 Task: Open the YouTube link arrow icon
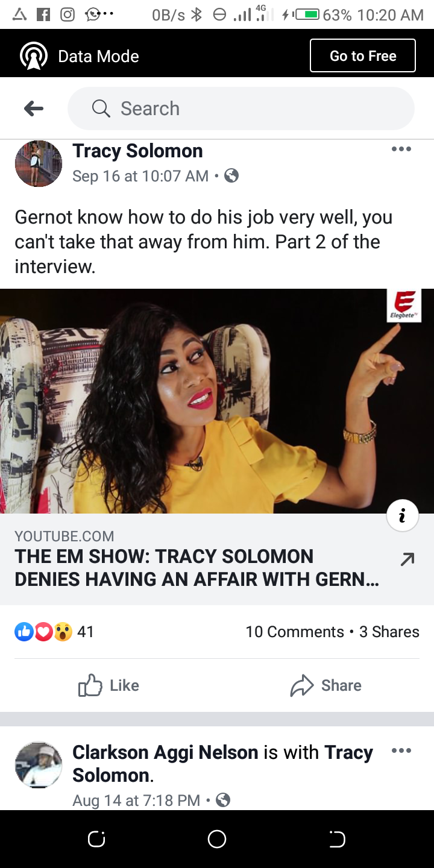point(407,560)
